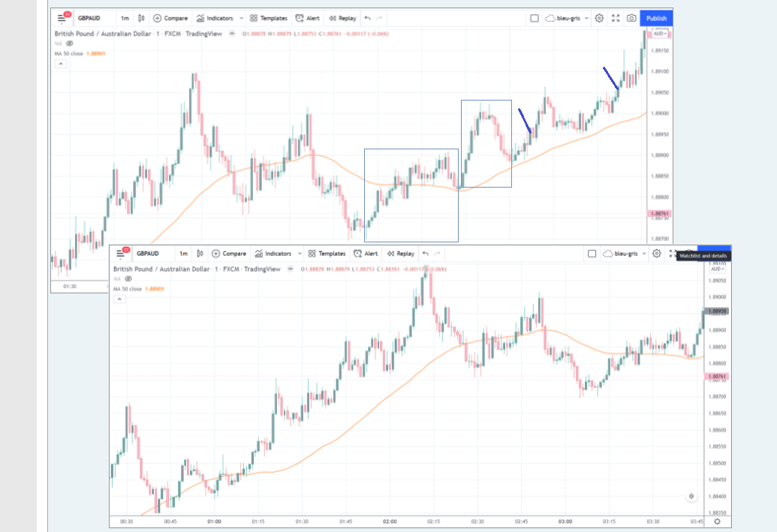777x532 pixels.
Task: Open candle style selector in upper chart
Action: coord(141,18)
